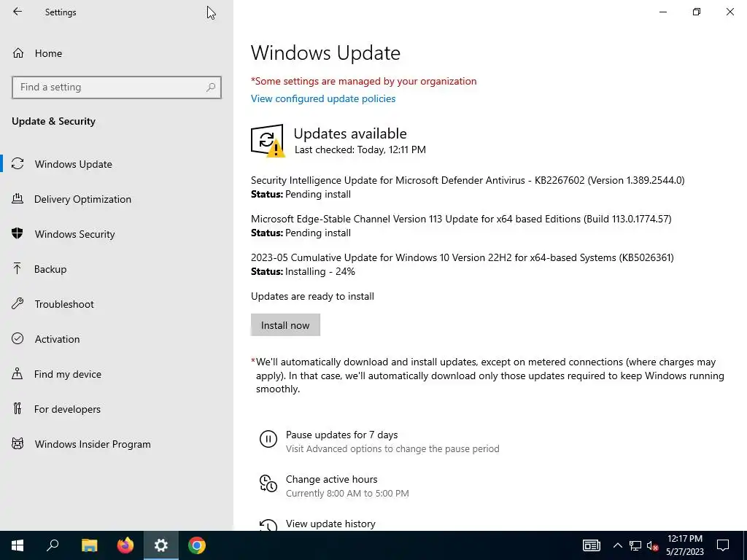Open the Action Center notifications icon
This screenshot has height=560, width=747.
coord(723,545)
